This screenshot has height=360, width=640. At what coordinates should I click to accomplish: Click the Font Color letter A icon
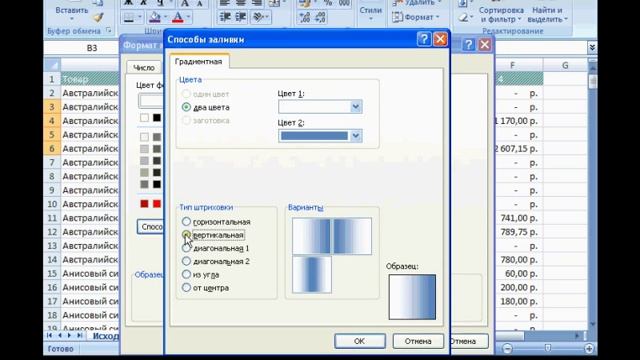click(x=178, y=17)
